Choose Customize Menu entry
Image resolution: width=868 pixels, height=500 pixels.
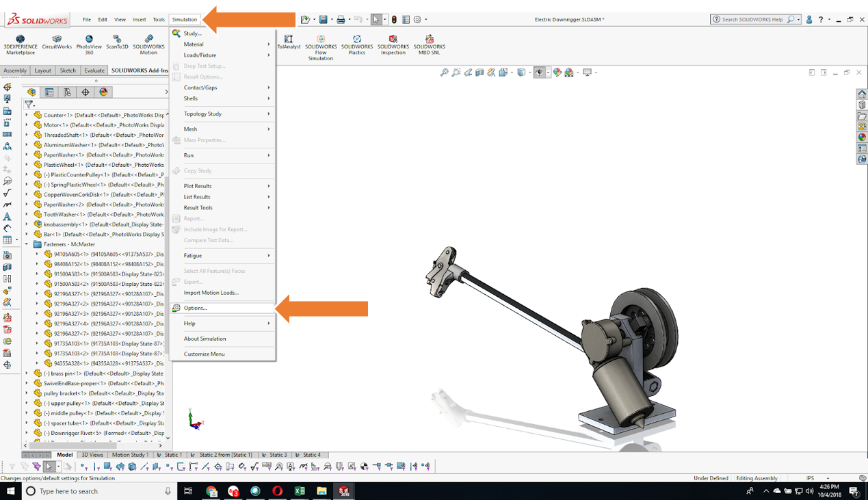[x=223, y=354]
